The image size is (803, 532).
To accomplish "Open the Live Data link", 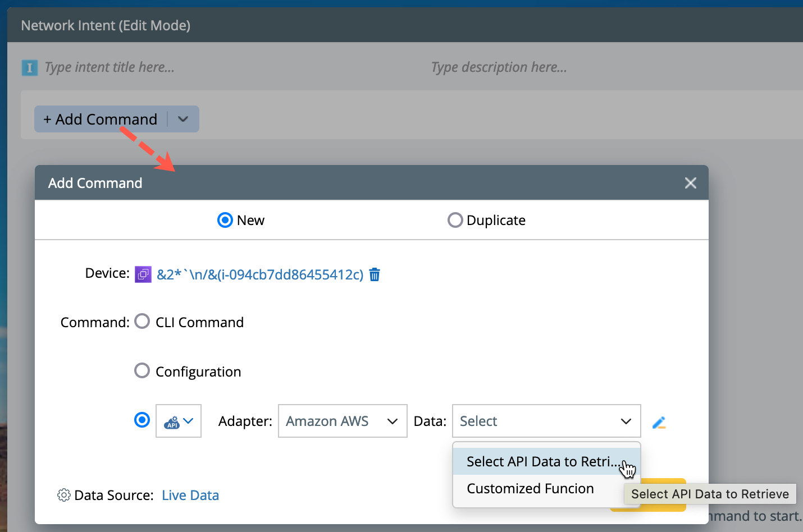I will pos(190,495).
